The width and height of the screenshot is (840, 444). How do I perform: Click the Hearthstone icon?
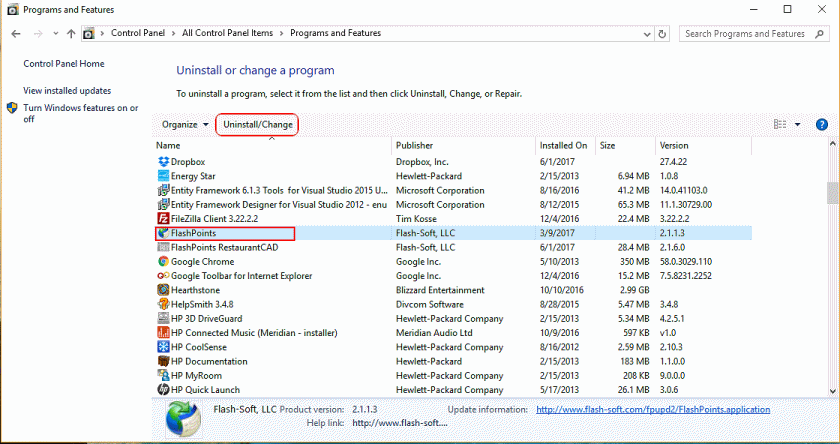click(163, 290)
